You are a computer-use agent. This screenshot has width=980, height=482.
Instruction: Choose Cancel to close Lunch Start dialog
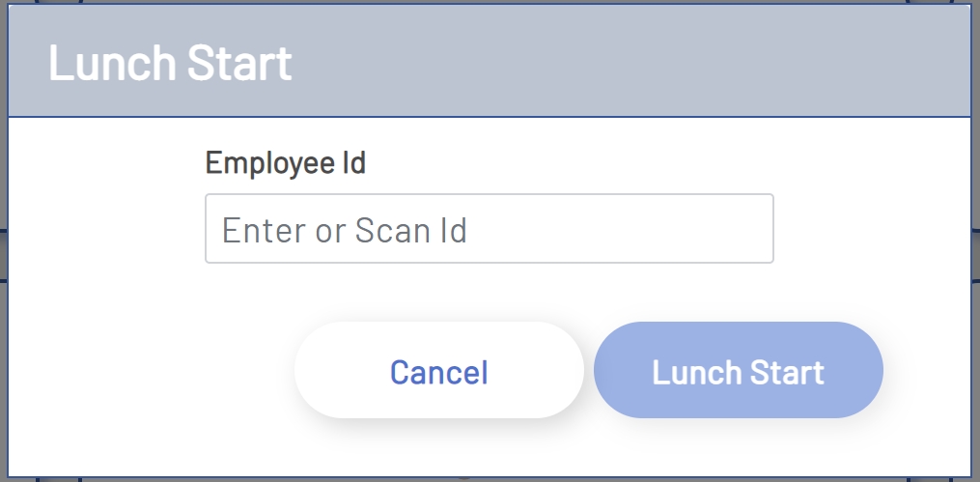point(438,371)
